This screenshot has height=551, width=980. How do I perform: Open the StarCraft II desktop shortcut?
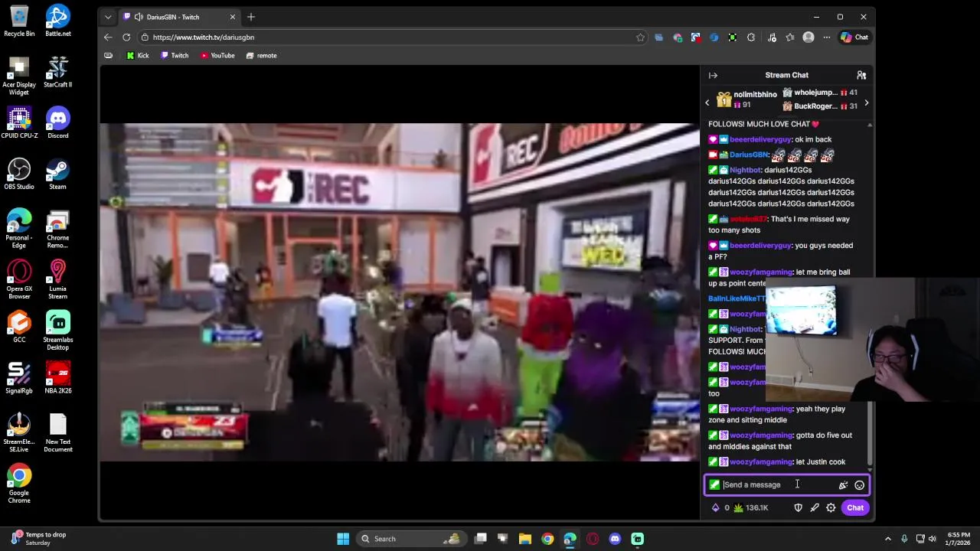tap(57, 72)
